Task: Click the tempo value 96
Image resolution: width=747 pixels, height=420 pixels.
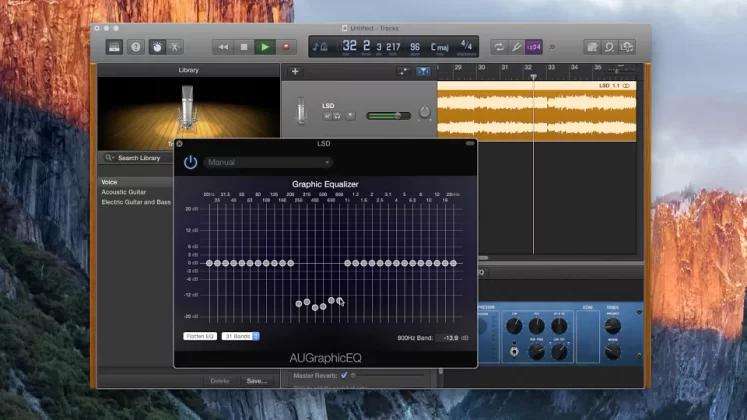Action: pyautogui.click(x=415, y=47)
